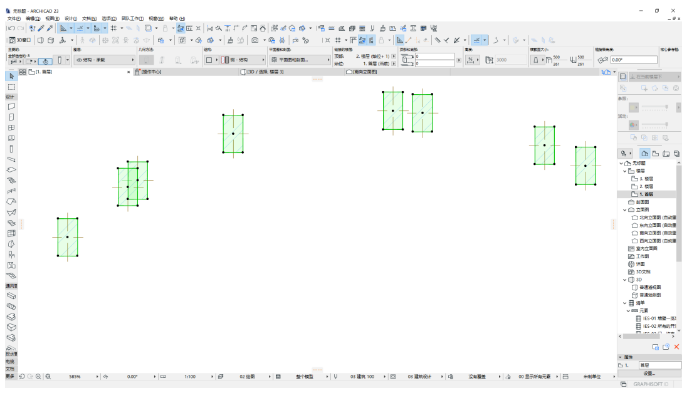Open the 文件(F) menu
This screenshot has height=393, width=686.
pyautogui.click(x=14, y=18)
